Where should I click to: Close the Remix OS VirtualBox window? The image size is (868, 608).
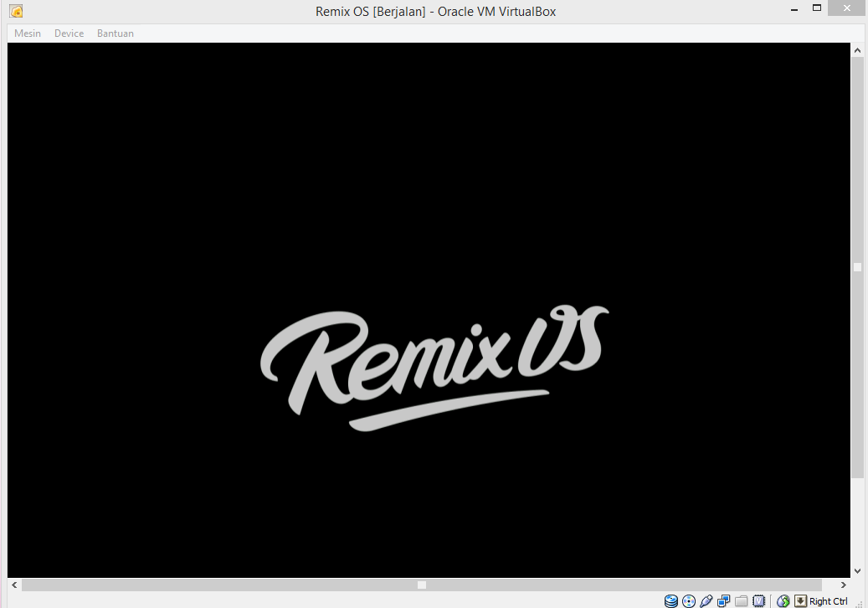point(847,8)
